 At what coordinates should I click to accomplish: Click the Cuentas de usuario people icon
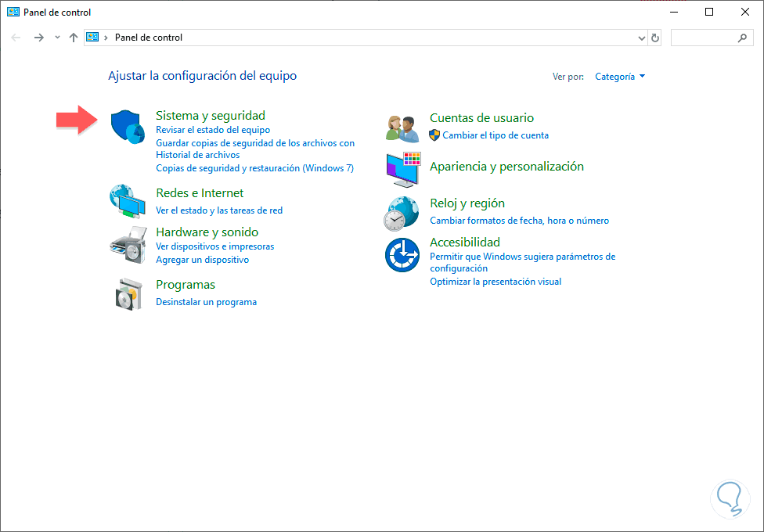click(x=403, y=127)
